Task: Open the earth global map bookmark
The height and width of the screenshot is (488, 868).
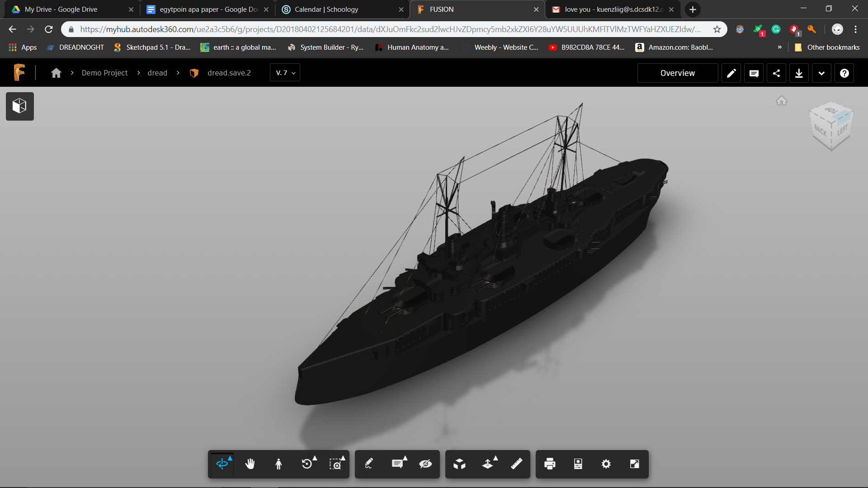Action: [238, 47]
